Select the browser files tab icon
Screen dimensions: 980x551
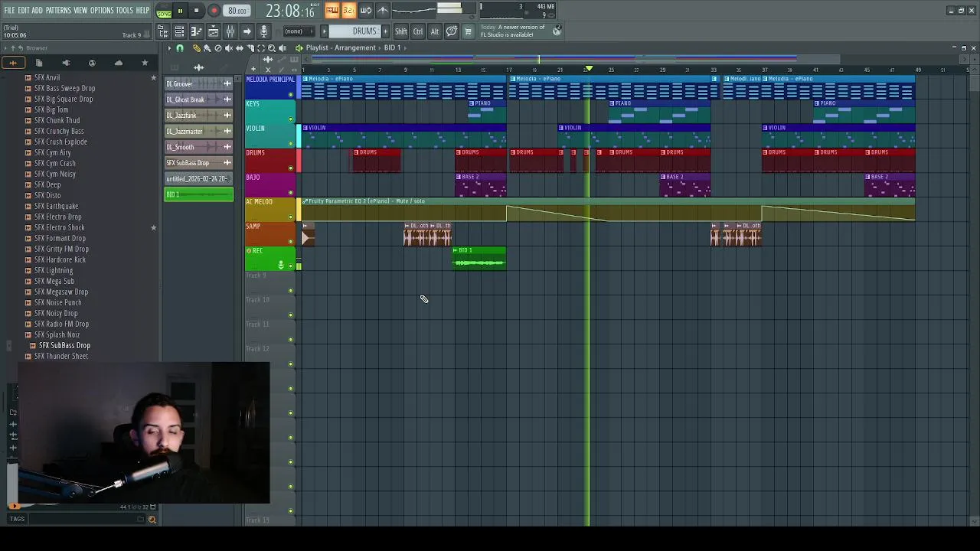tap(39, 63)
